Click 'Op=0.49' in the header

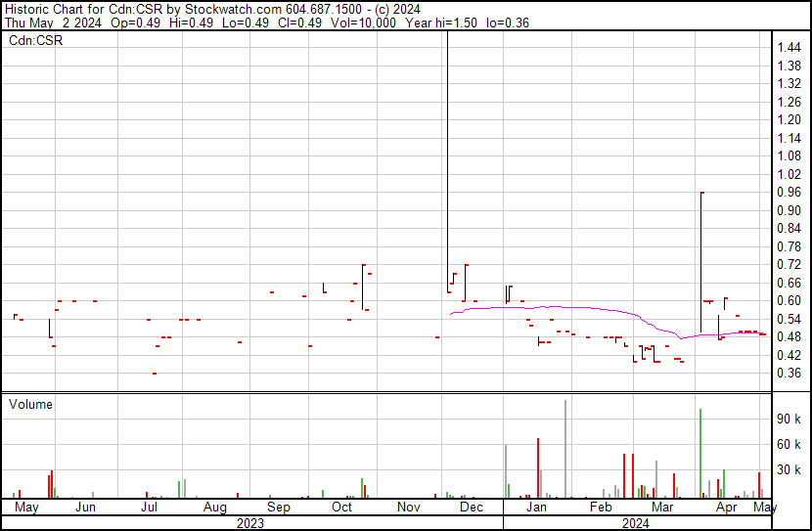[x=136, y=22]
